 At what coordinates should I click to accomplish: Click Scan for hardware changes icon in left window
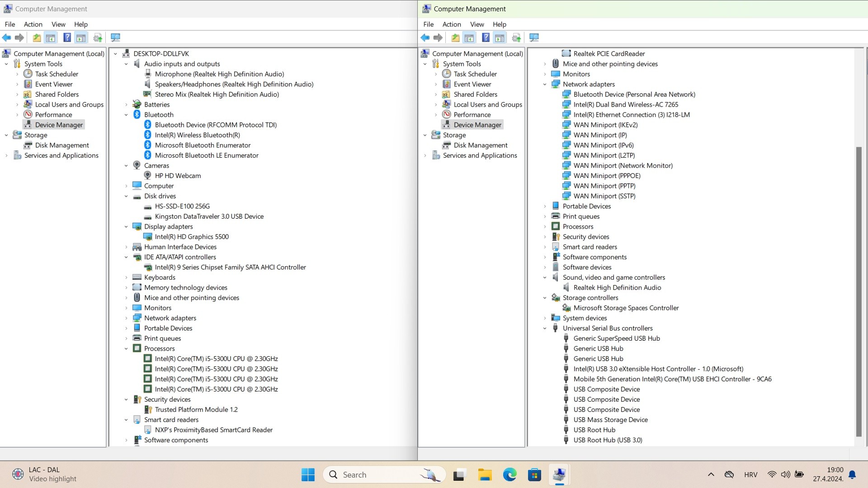click(115, 38)
